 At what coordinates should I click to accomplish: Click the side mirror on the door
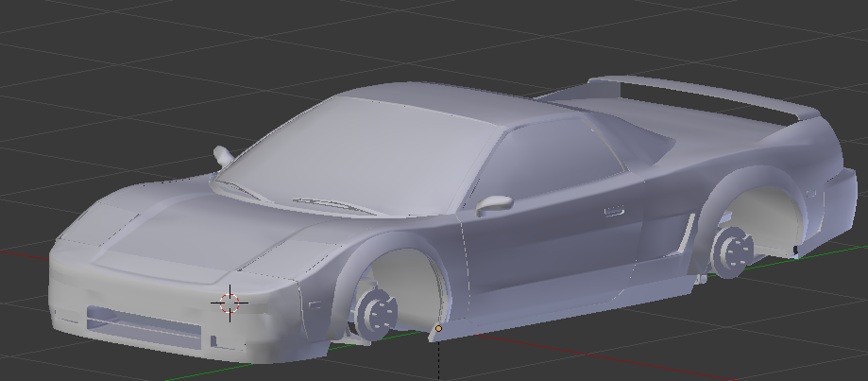coord(493,204)
